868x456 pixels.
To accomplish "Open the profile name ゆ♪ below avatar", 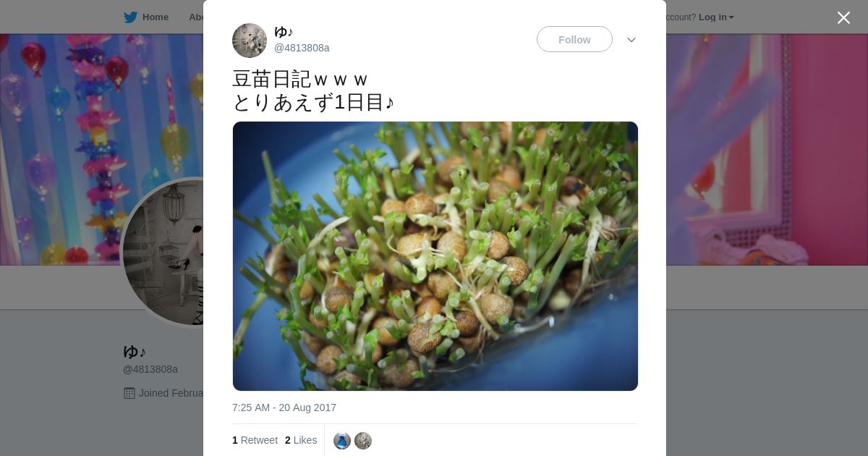I will pyautogui.click(x=135, y=352).
